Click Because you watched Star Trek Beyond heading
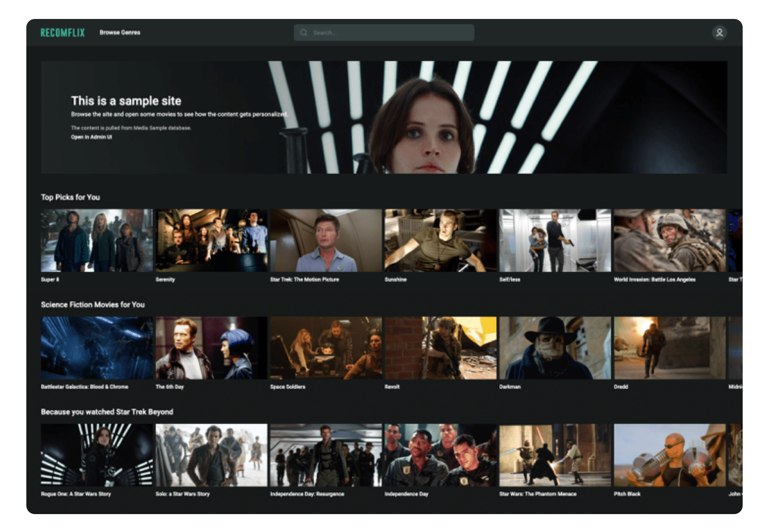The width and height of the screenshot is (769, 532). (107, 412)
